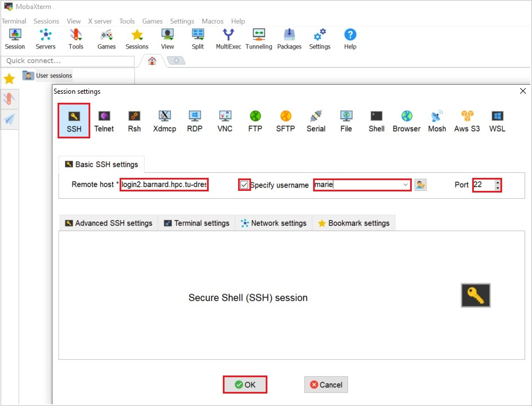Open the star favorites sidebar icon
The height and width of the screenshot is (406, 532).
point(9,78)
